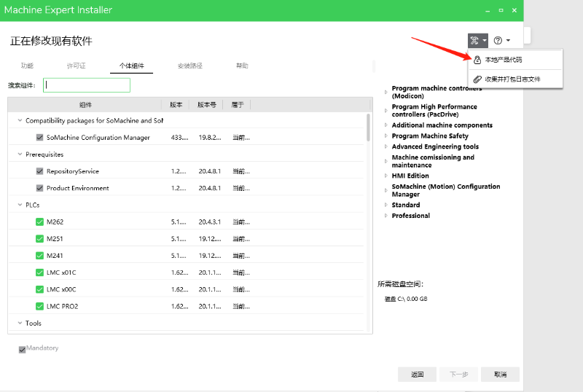Switch to the 个体组件 tab
Viewport: 583px width, 392px height.
point(132,66)
